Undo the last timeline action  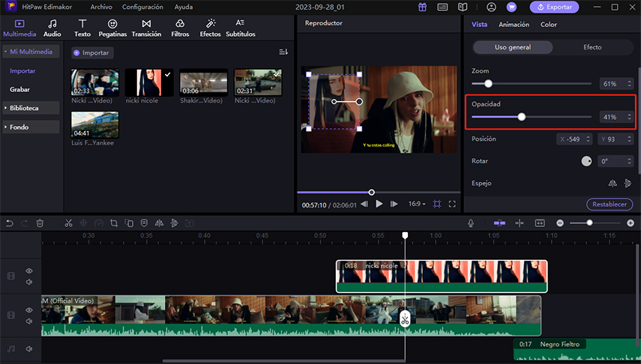(10, 223)
